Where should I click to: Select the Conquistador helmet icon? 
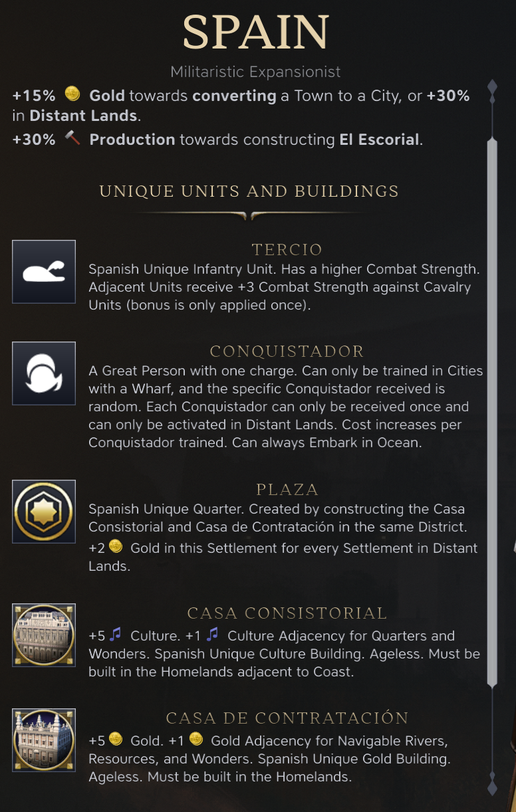pyautogui.click(x=44, y=373)
